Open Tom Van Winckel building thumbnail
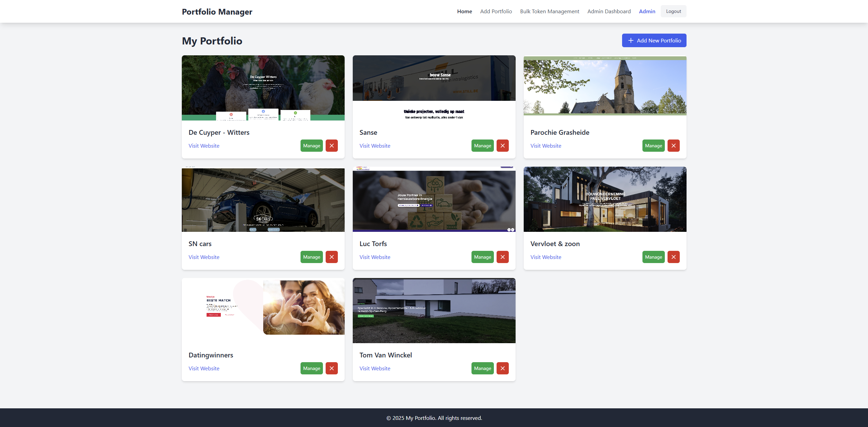The width and height of the screenshot is (868, 427). coord(434,311)
